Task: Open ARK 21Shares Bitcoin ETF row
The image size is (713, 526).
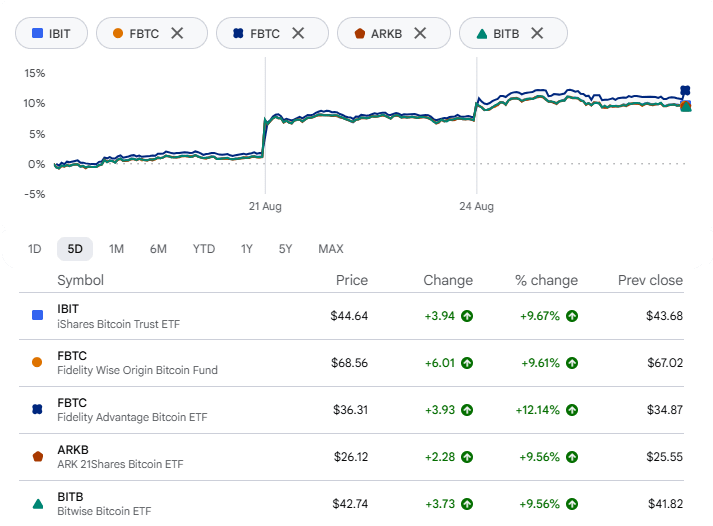Action: (x=351, y=457)
